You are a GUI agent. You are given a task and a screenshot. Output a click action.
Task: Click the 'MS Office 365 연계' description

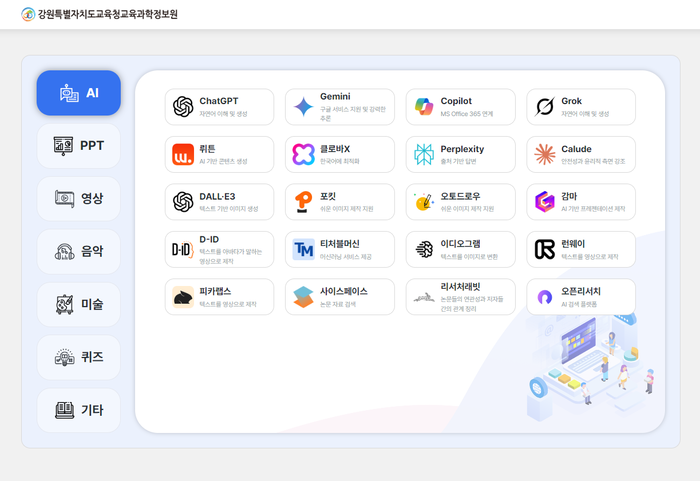467,114
